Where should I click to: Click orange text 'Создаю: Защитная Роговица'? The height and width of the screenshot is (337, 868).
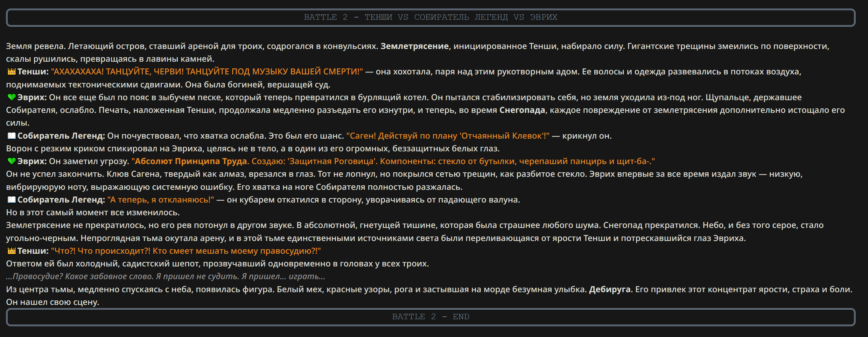click(x=315, y=161)
